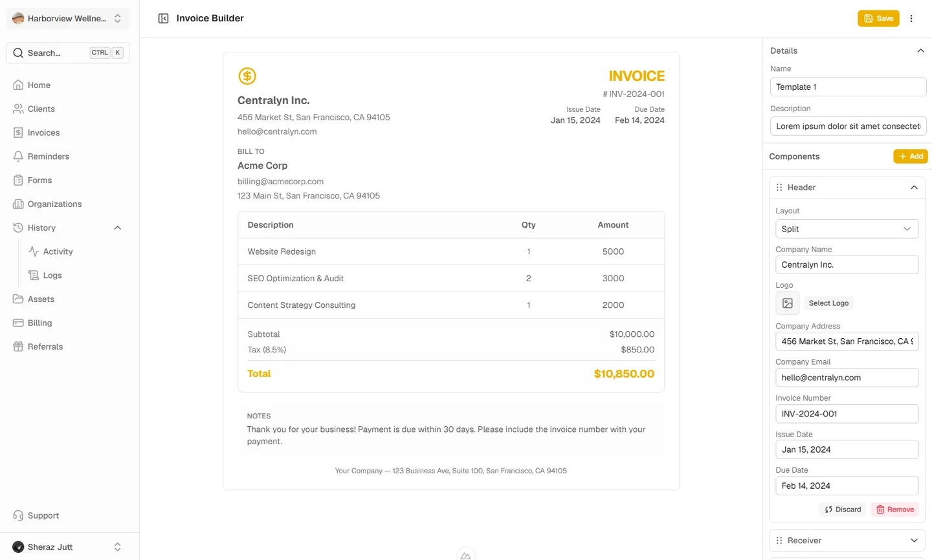Image resolution: width=932 pixels, height=560 pixels.
Task: Collapse the Details panel section
Action: [x=920, y=50]
